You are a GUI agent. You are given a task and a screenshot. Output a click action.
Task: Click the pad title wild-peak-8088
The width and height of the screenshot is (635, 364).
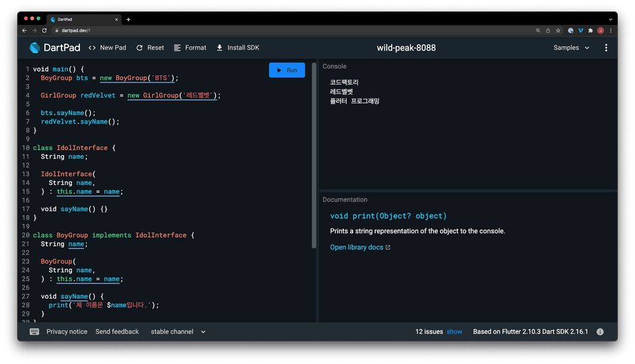pos(406,48)
